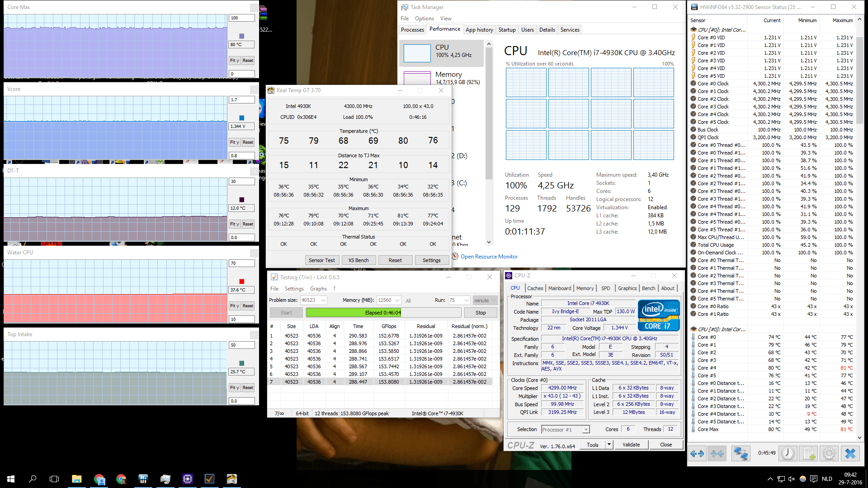Viewport: 868px width, 488px height.
Task: Open LinX minute unit dropdown
Action: pyautogui.click(x=485, y=300)
